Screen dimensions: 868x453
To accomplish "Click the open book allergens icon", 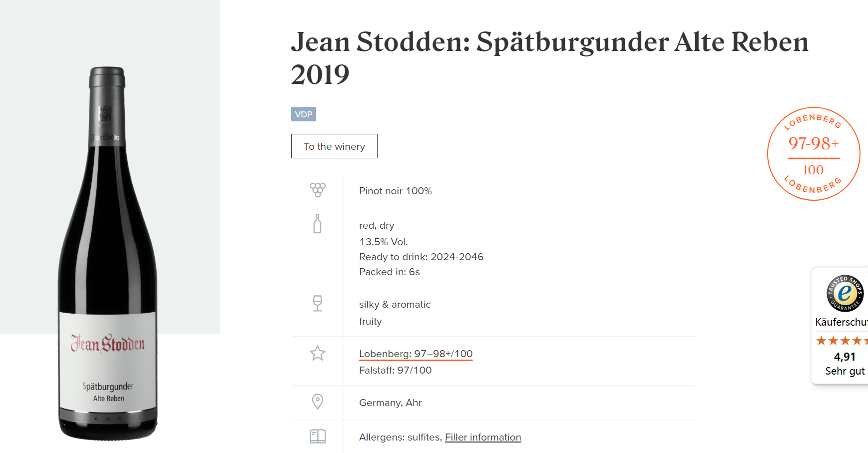I will [x=318, y=436].
